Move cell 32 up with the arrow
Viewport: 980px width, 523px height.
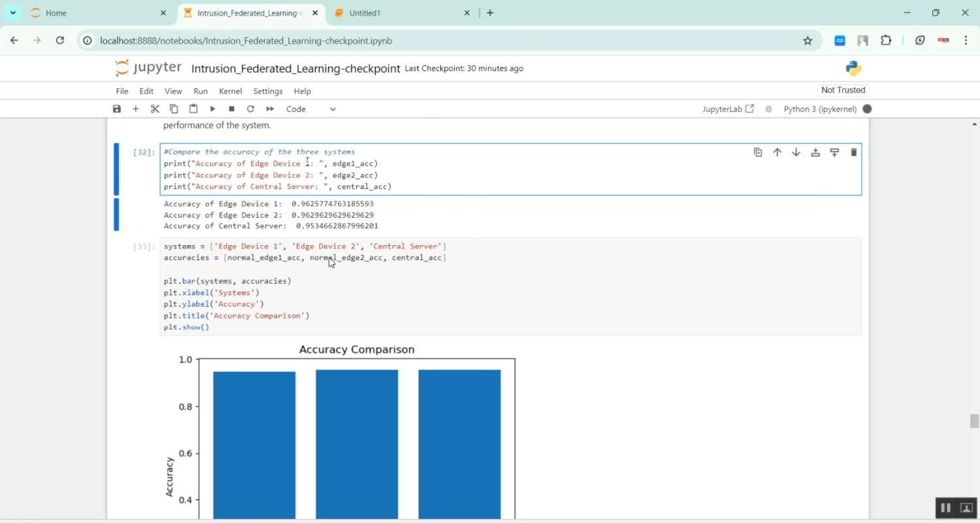tap(777, 152)
